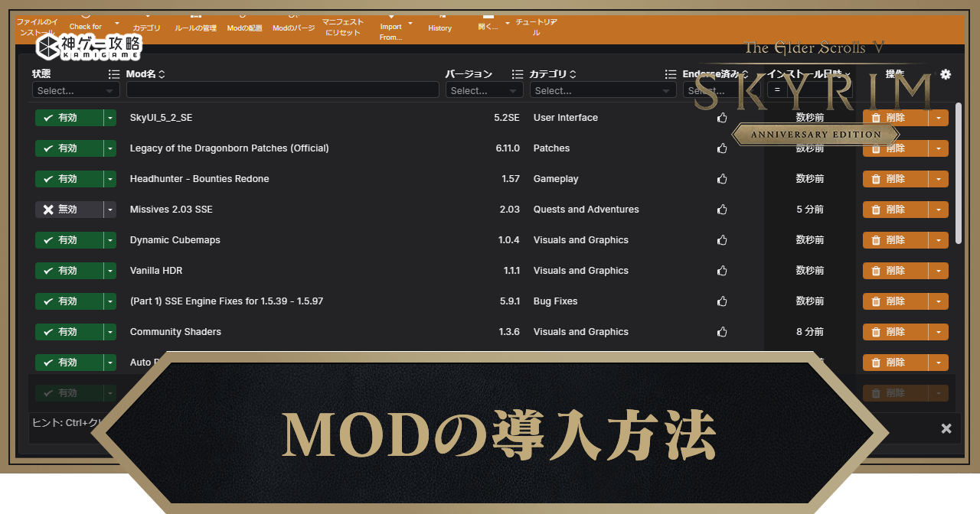Open 状態 filter Select dropdown
The height and width of the screenshot is (514, 980).
click(76, 90)
